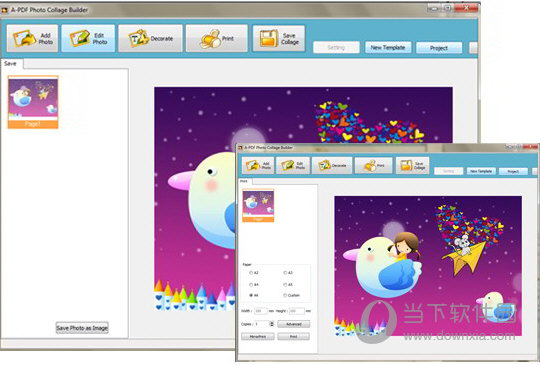Click Save Collage in the back window

(x=279, y=38)
